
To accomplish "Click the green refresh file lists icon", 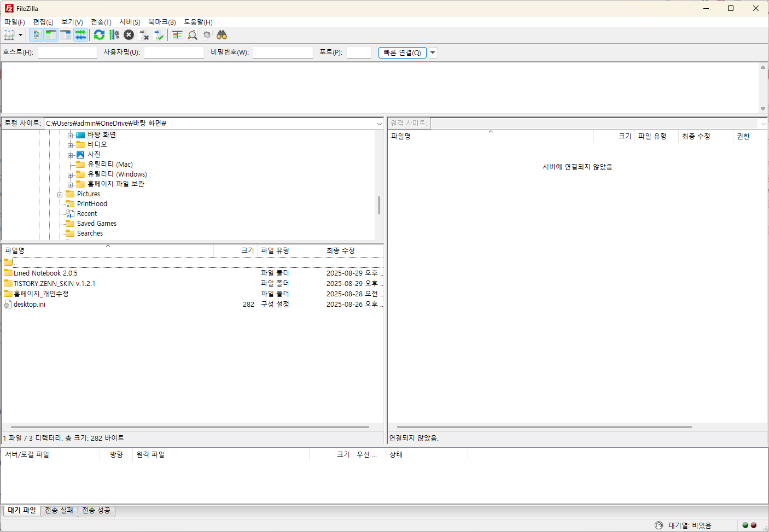I will (99, 35).
